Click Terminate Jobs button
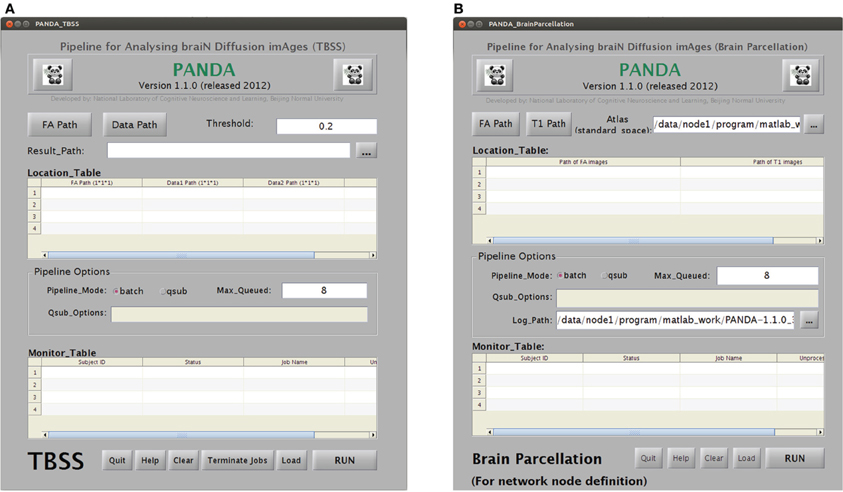Image resolution: width=843 pixels, height=492 pixels. pyautogui.click(x=237, y=460)
